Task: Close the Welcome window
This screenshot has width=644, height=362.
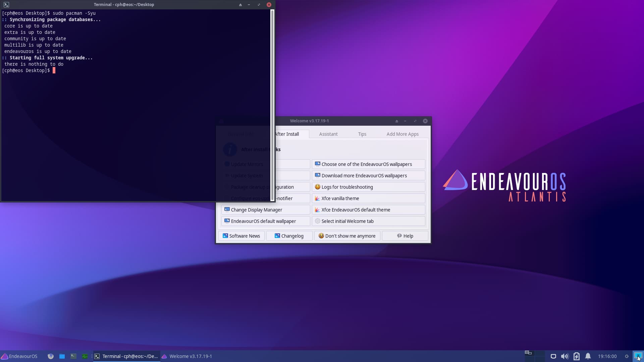Action: [425, 121]
